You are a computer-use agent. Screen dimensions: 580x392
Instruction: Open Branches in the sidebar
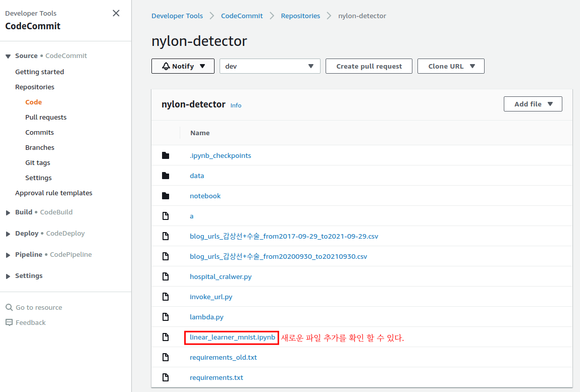[x=40, y=147]
